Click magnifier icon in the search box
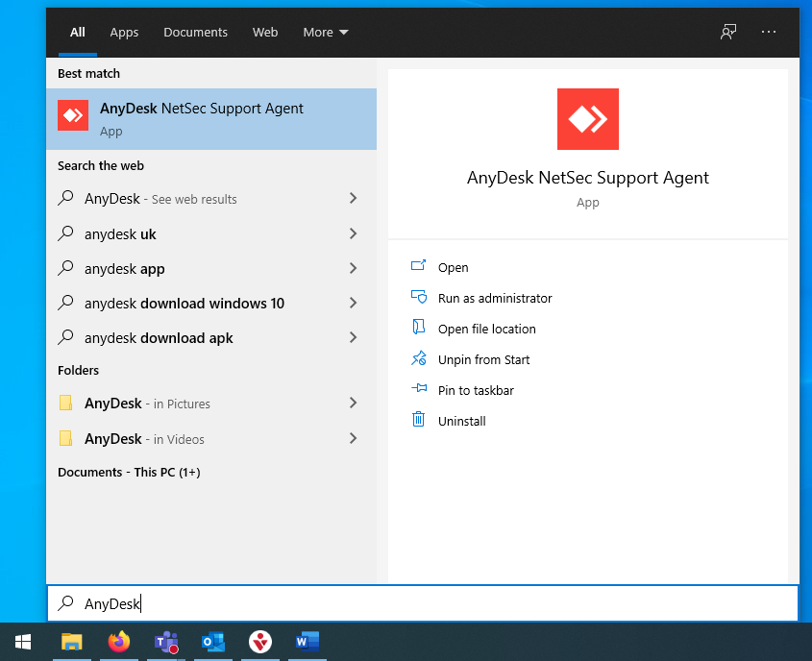This screenshot has height=661, width=812. click(65, 603)
